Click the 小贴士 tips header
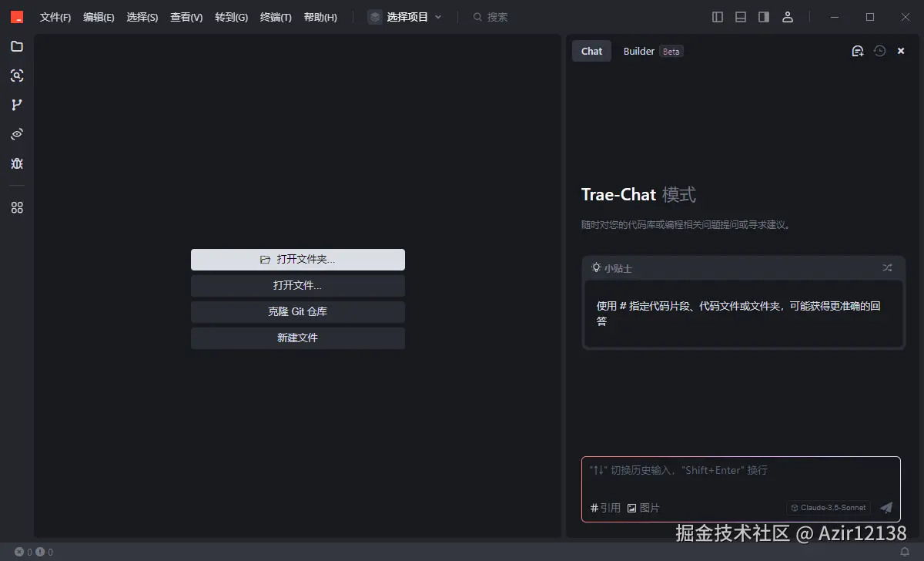 click(x=612, y=268)
